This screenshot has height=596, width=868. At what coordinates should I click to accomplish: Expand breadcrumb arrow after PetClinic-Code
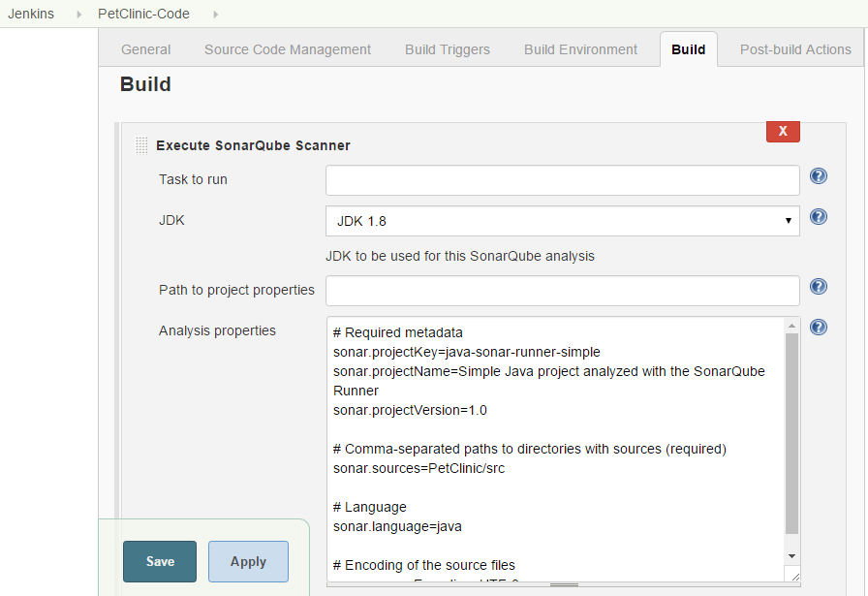coord(216,15)
